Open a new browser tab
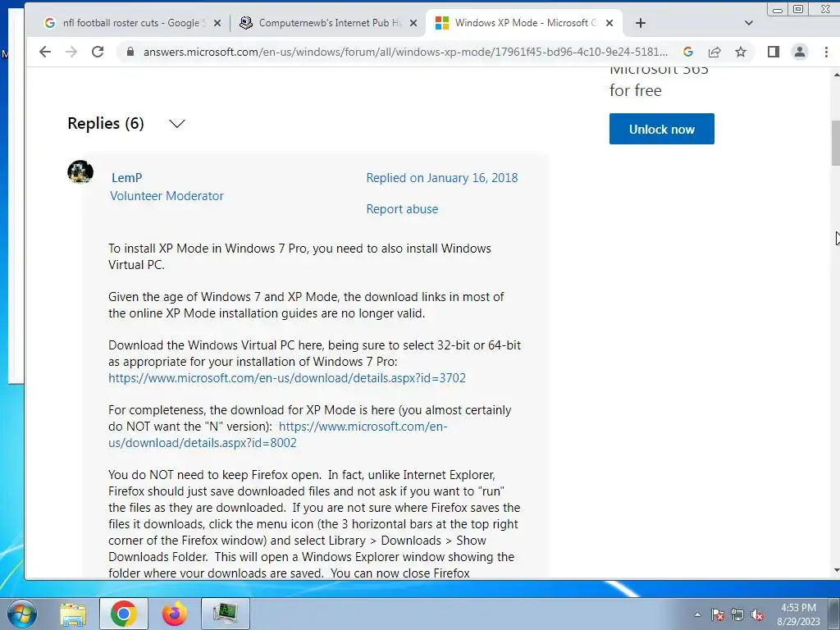840x630 pixels. (640, 23)
